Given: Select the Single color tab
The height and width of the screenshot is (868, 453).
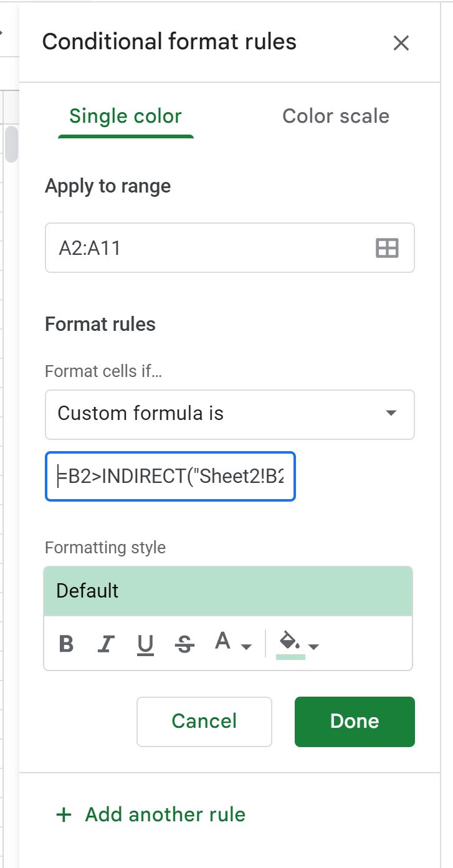Looking at the screenshot, I should point(125,116).
